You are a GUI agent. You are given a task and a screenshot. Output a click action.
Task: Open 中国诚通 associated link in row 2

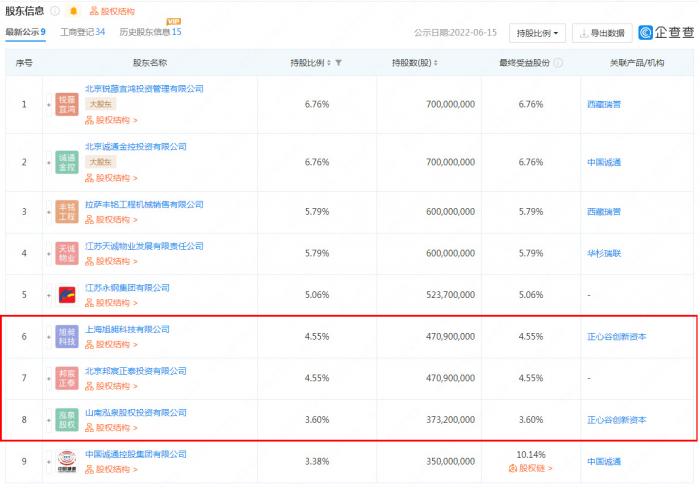point(604,163)
